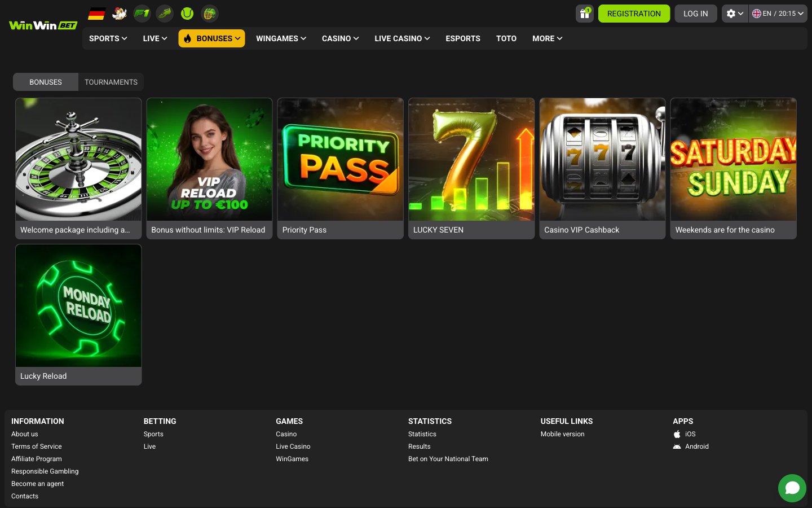
Task: Open the football boot shortcut icon
Action: (165, 14)
